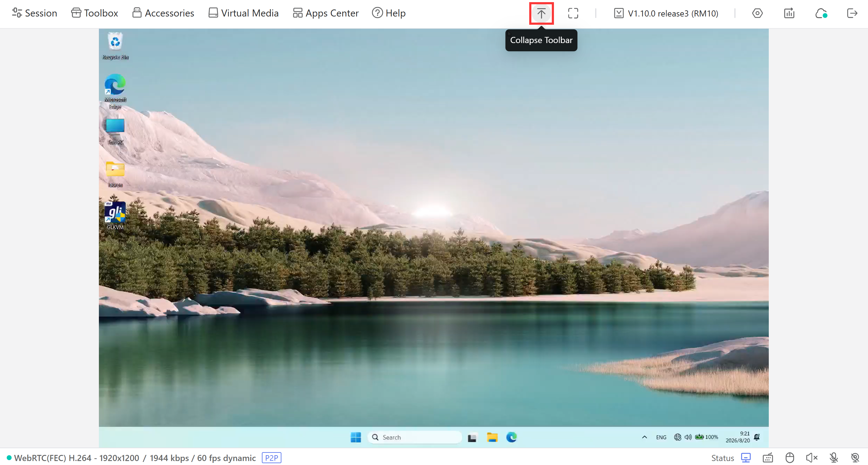Click the volume tray icon
The image size is (868, 465).
pos(688,437)
